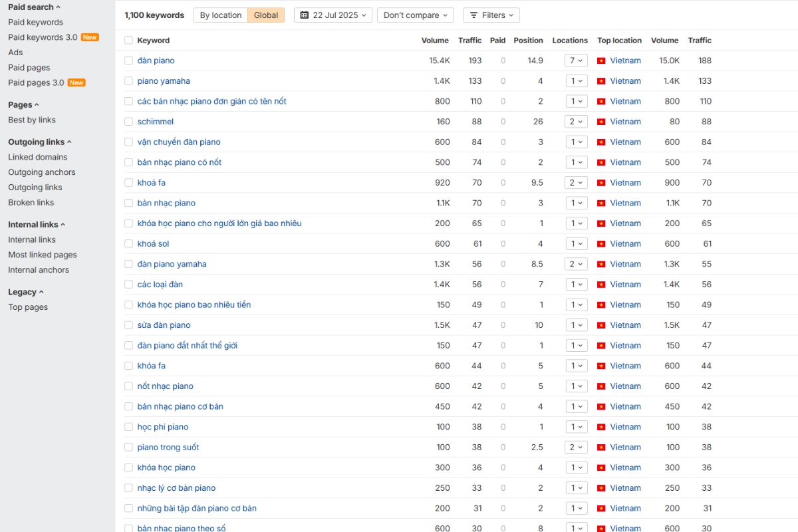Tick the checkbox for vận chuyển đàn piano
The width and height of the screenshot is (798, 532).
point(128,142)
